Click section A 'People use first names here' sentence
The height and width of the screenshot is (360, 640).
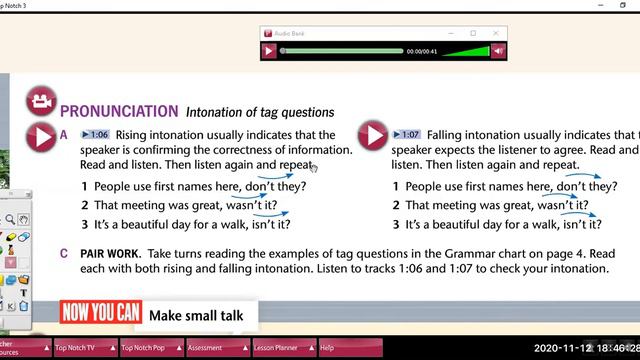click(200, 186)
